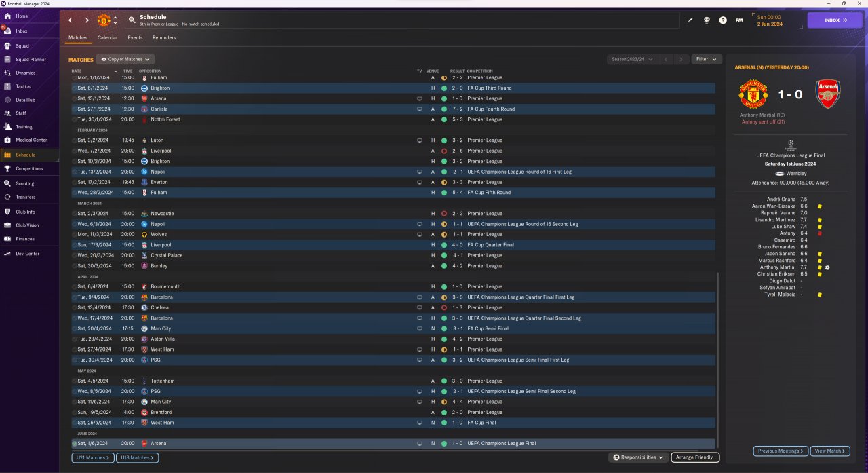Open the Medical Center
Viewport: 868px width, 473px height.
tap(31, 140)
